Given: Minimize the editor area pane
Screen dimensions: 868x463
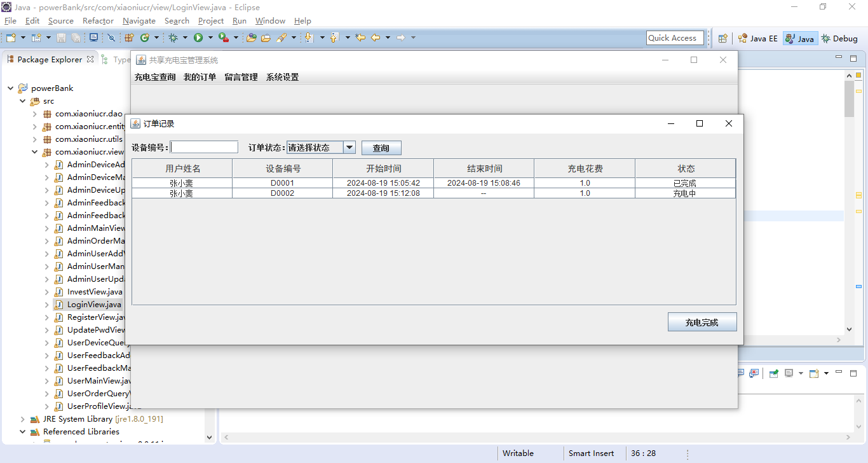Looking at the screenshot, I should (838, 58).
